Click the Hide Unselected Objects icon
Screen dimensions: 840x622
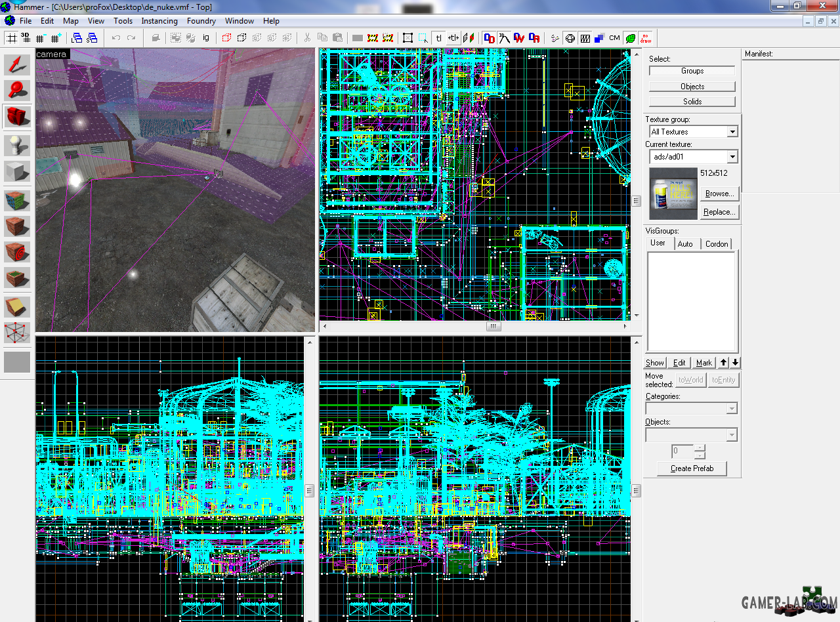click(241, 38)
